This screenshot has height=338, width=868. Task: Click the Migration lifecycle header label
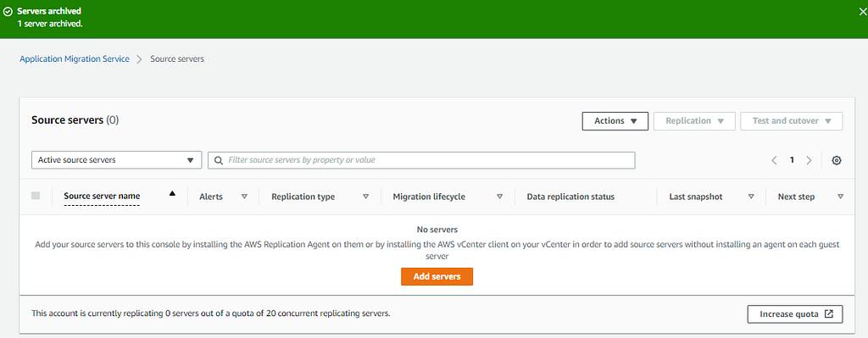coord(429,197)
